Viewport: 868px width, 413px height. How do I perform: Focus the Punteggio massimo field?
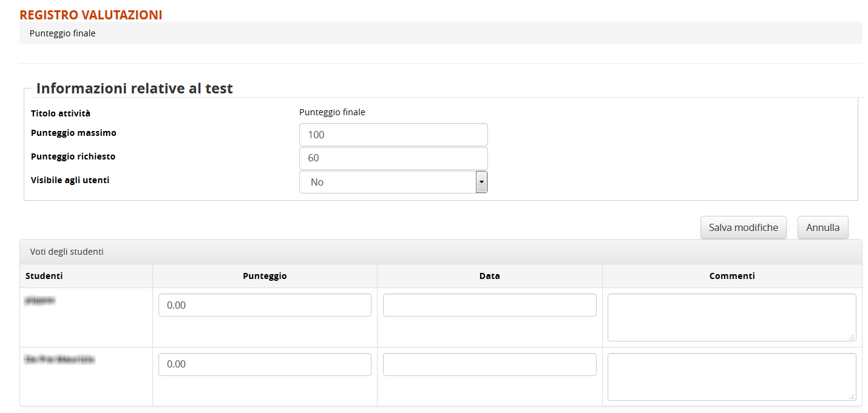pyautogui.click(x=393, y=135)
